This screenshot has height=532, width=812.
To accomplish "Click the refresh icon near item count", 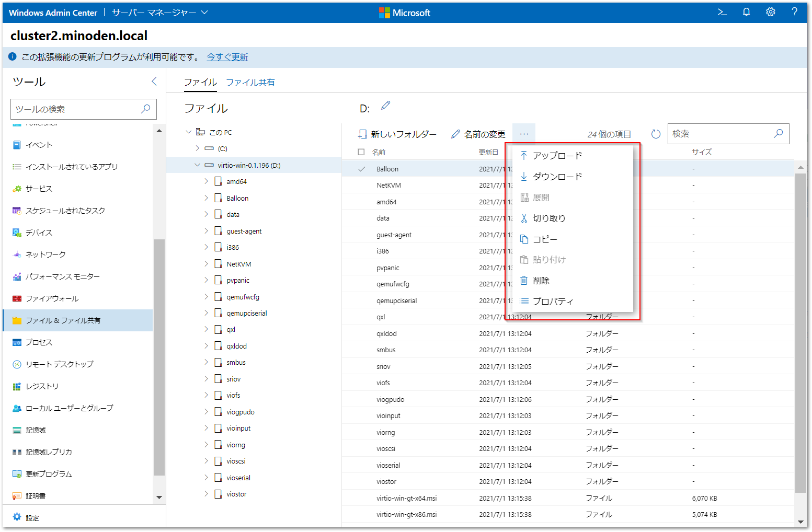I will click(656, 134).
